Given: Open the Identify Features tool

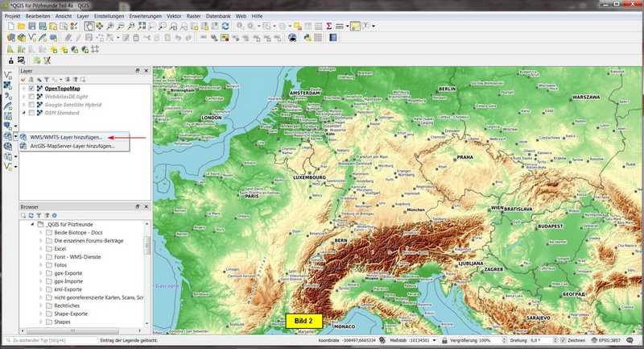Looking at the screenshot, I should (240, 26).
